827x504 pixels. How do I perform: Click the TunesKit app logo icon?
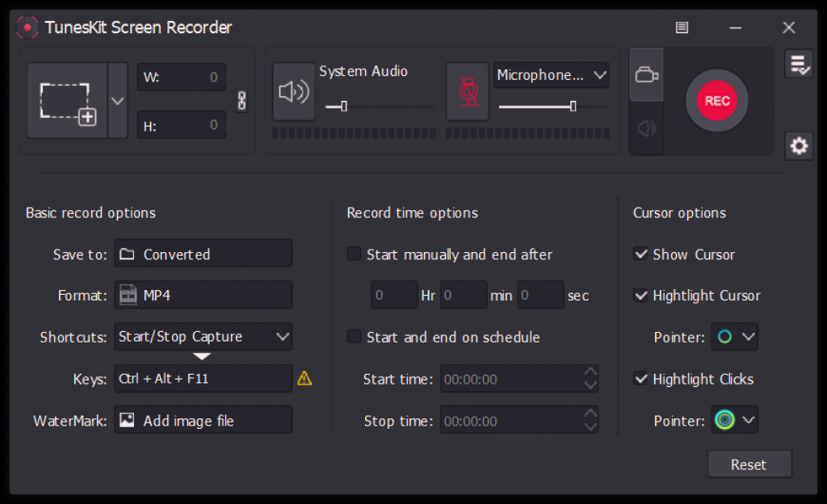click(27, 27)
